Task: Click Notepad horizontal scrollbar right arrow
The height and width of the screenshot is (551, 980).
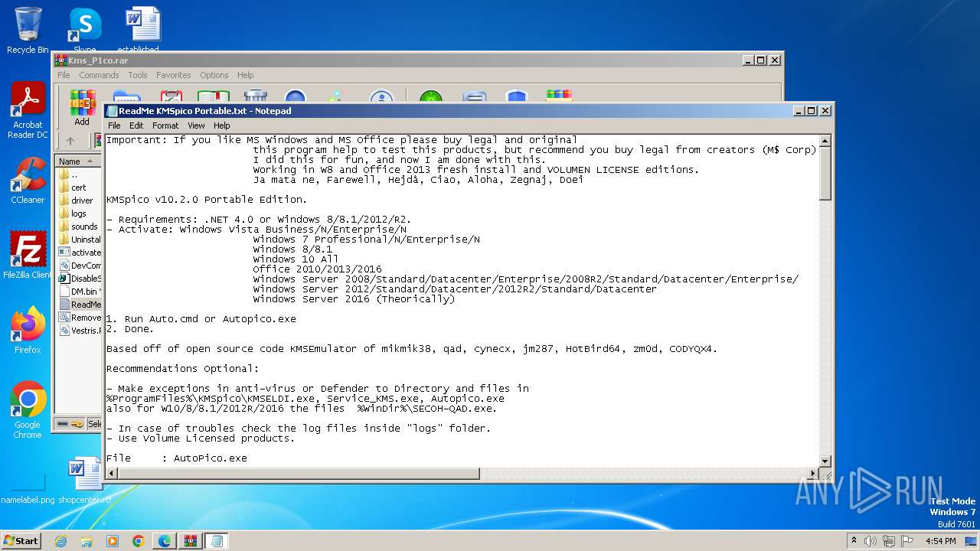Action: [813, 473]
